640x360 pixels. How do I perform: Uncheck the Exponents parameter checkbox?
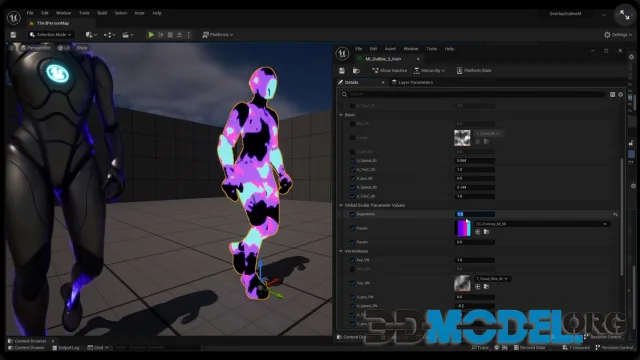[352, 214]
